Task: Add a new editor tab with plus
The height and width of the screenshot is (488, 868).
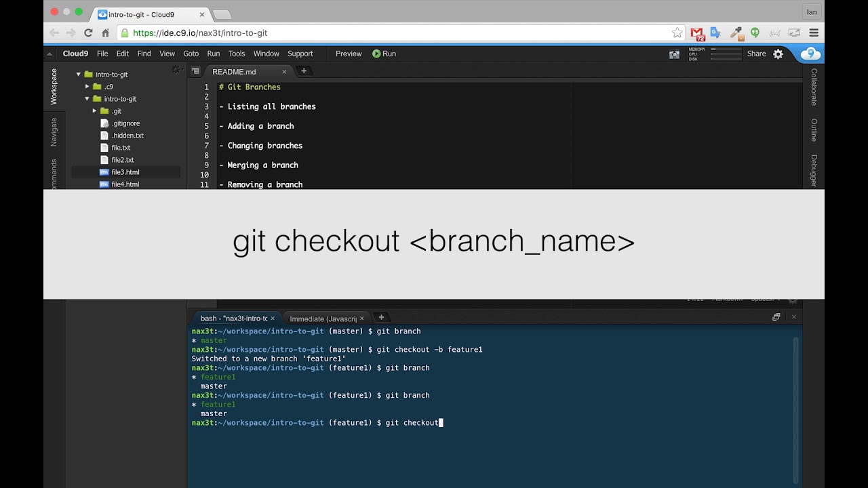Action: [304, 70]
